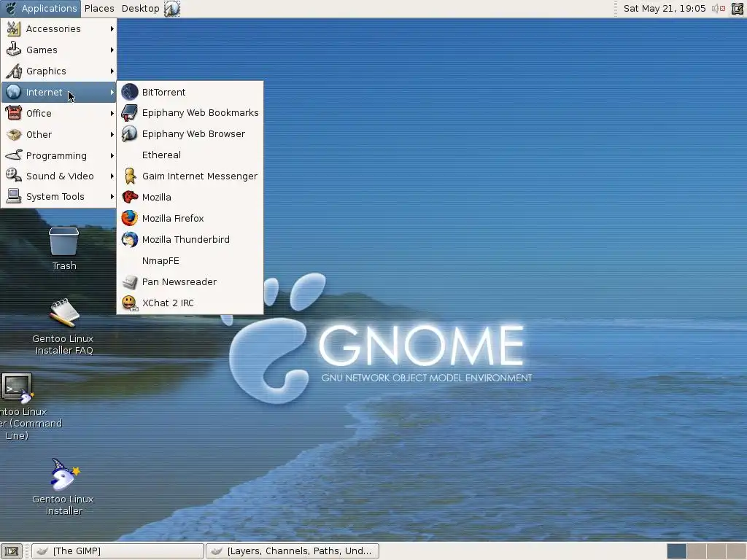Click the Mozilla Firefox icon
This screenshot has width=747, height=560.
(130, 218)
